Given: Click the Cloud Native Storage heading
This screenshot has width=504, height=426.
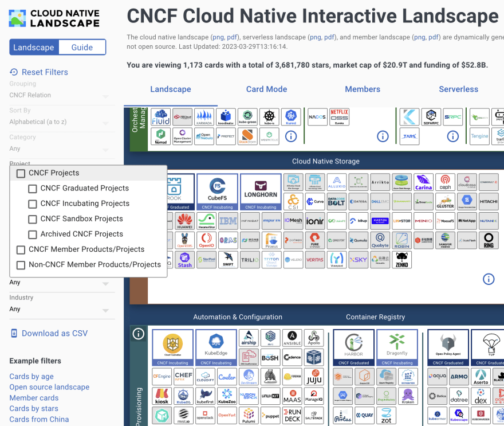Looking at the screenshot, I should (x=326, y=161).
